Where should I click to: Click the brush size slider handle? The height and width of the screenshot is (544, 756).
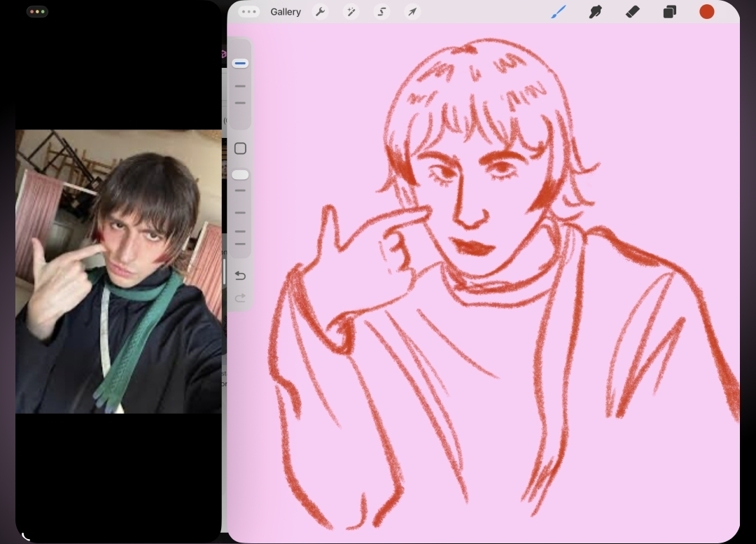pos(240,64)
